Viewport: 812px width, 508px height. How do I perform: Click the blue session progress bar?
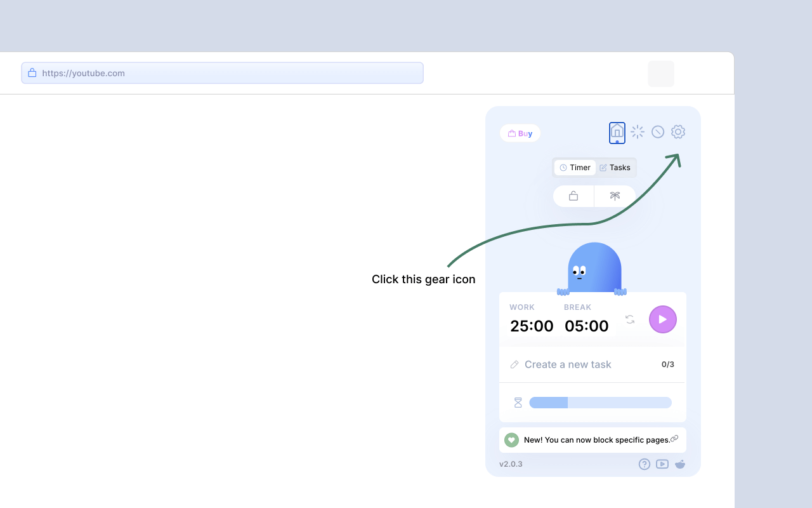pos(600,403)
